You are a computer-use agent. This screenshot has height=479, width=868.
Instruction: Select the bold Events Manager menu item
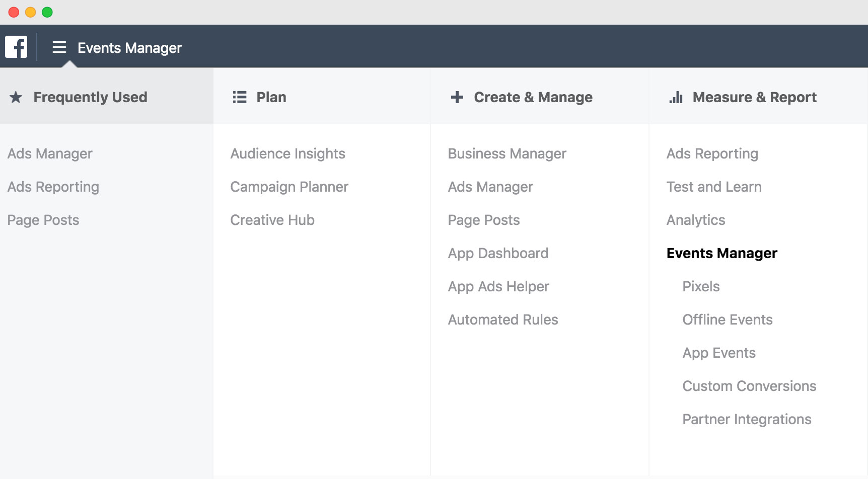722,254
